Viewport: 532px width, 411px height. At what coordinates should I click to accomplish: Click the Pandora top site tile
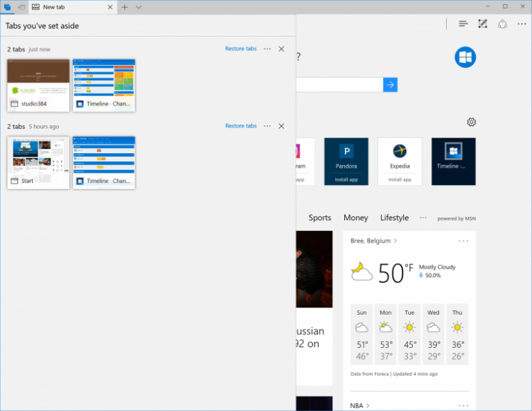click(346, 161)
